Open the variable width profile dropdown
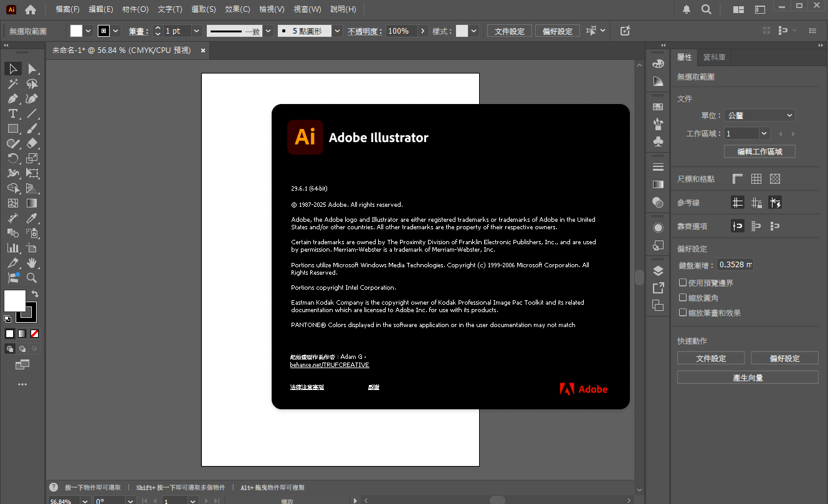 (x=269, y=31)
